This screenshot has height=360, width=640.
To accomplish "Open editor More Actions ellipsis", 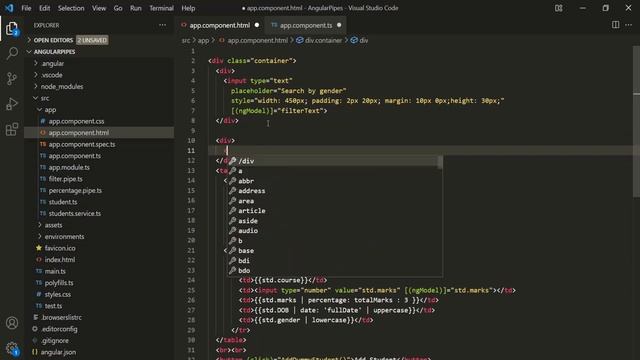I will pos(629,25).
